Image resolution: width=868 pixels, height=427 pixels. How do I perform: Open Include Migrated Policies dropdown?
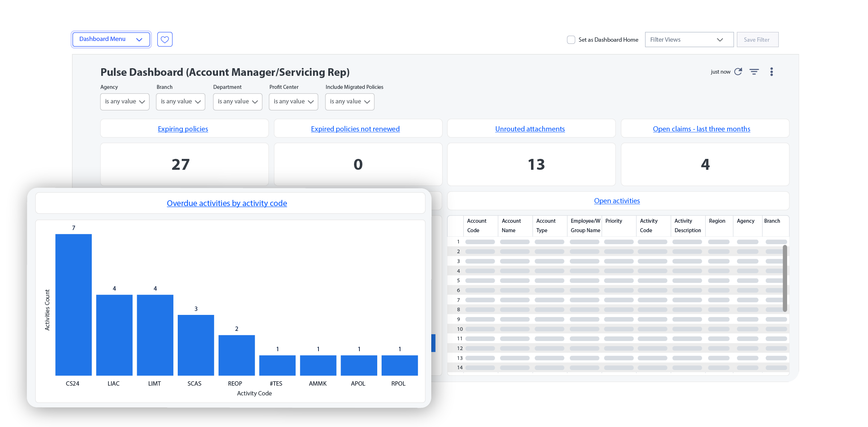350,102
